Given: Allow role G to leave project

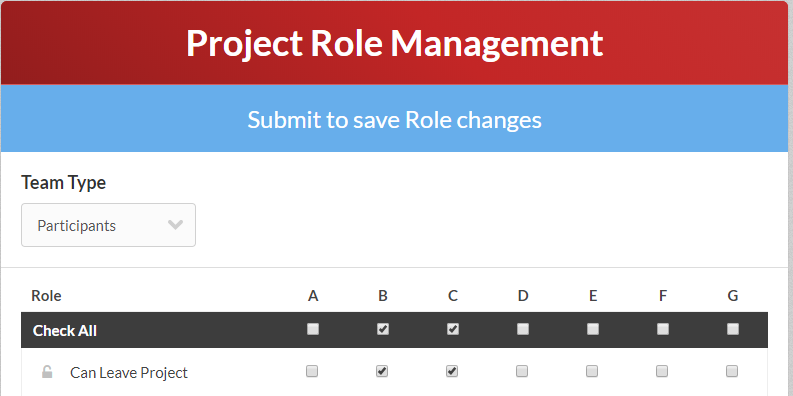Looking at the screenshot, I should pos(731,371).
